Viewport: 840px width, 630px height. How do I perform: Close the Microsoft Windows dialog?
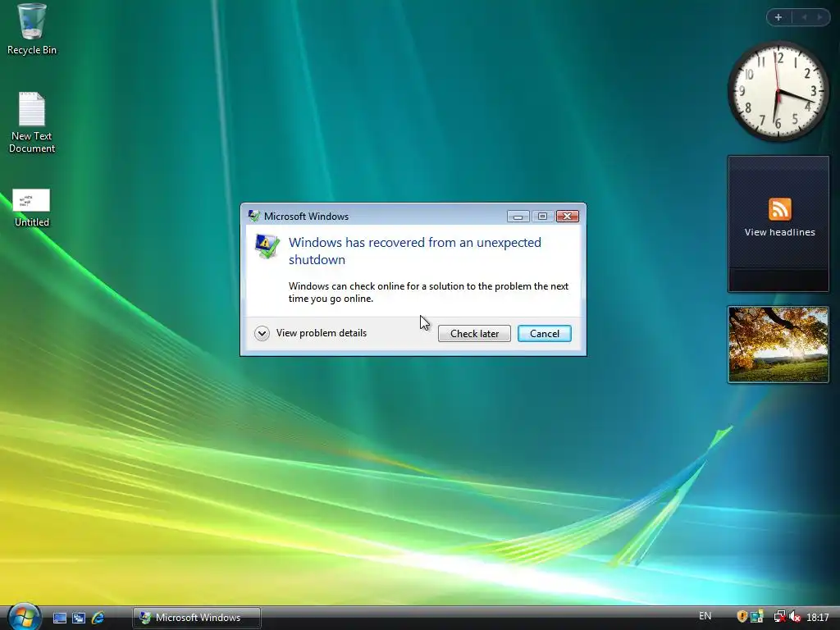point(568,216)
